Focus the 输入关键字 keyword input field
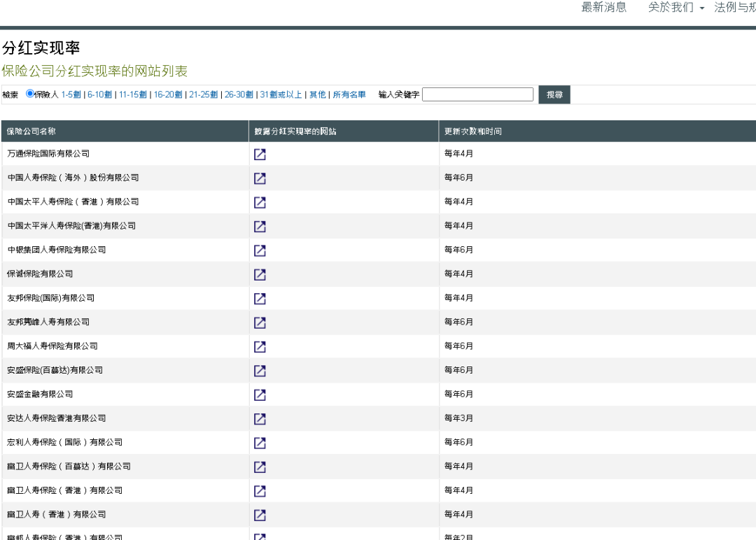The width and height of the screenshot is (756, 540). pyautogui.click(x=477, y=94)
